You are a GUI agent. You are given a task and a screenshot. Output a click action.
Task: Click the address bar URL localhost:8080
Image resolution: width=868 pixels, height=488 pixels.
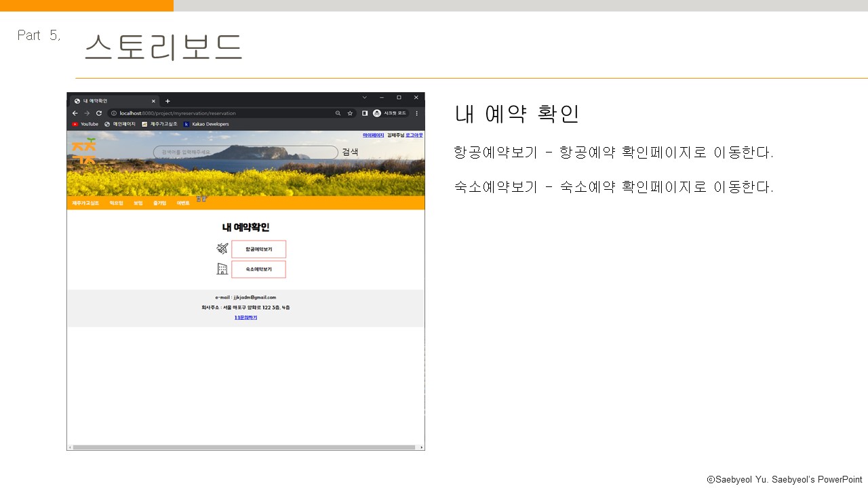tap(177, 113)
